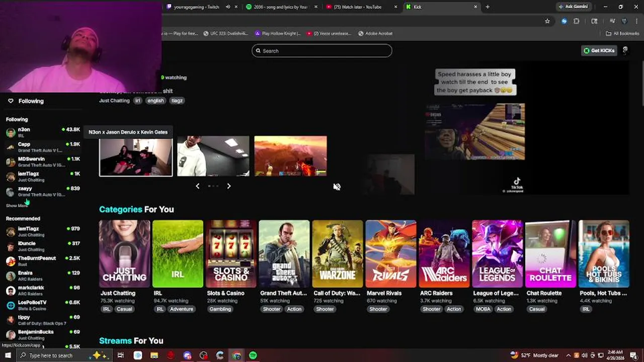Select the third featured game stream thumbnail
The height and width of the screenshot is (362, 644).
[290, 156]
